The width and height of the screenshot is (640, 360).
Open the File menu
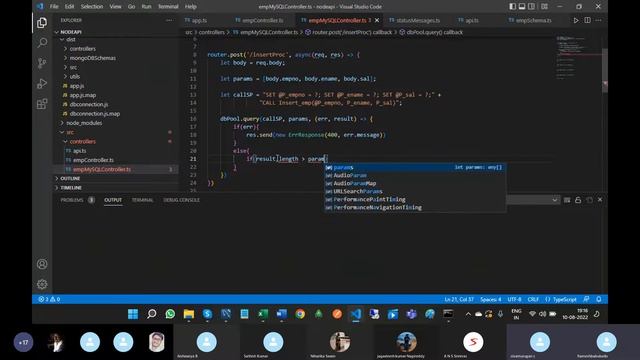click(x=54, y=7)
